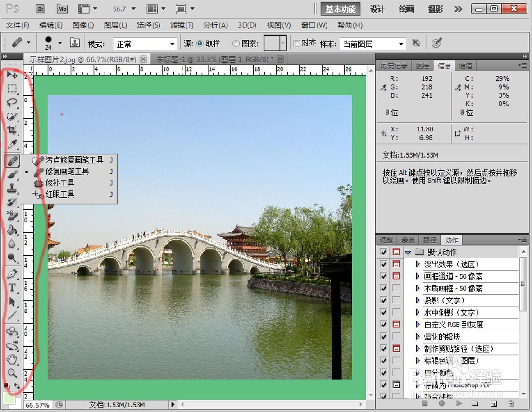Toggle dialog icon for 默认动作 set
The width and height of the screenshot is (532, 412).
click(396, 252)
